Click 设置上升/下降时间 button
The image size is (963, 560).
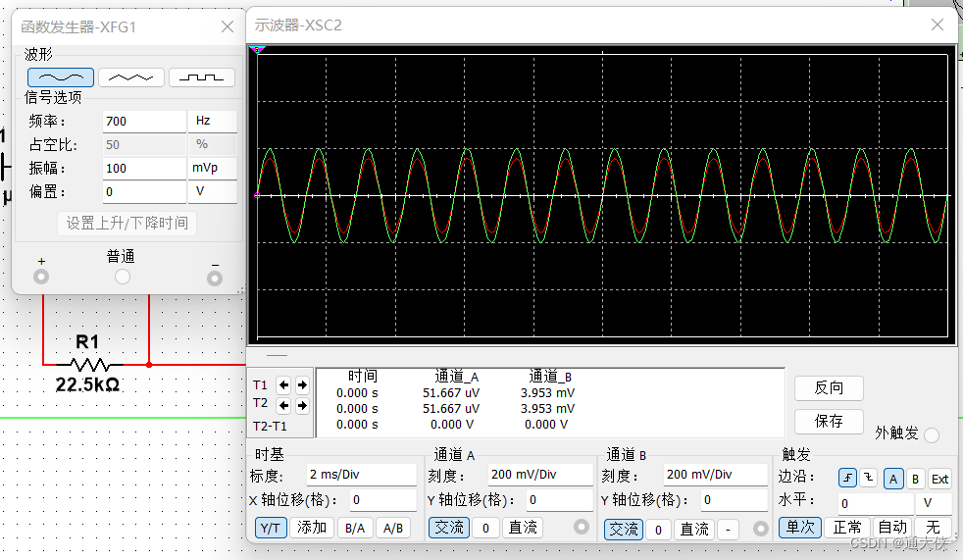pos(127,223)
